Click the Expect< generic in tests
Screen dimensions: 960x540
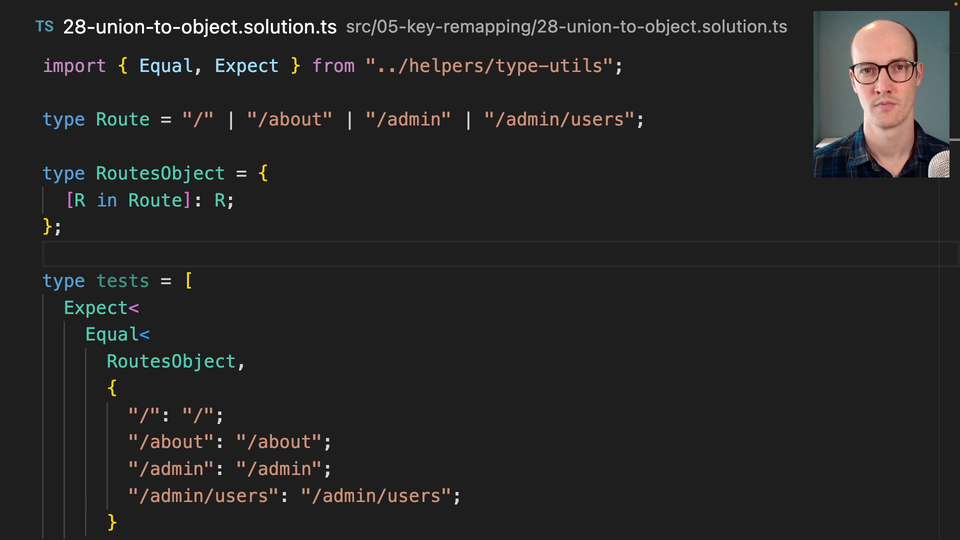click(101, 308)
